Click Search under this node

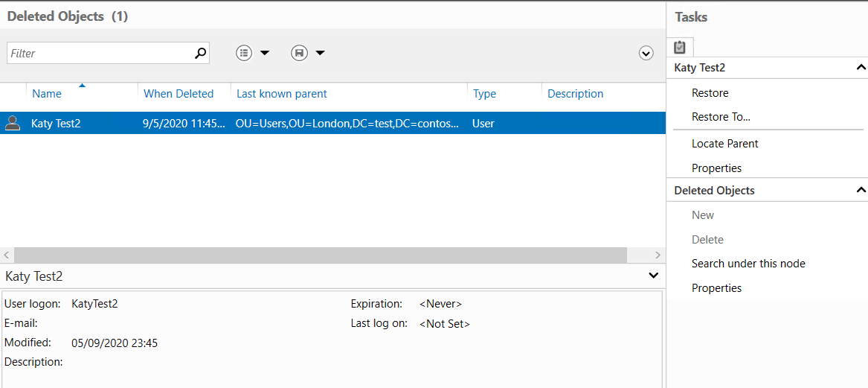(748, 264)
